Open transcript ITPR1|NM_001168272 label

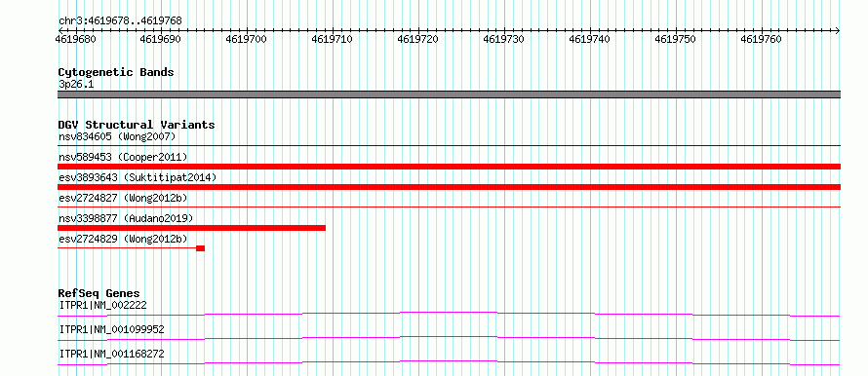[111, 354]
